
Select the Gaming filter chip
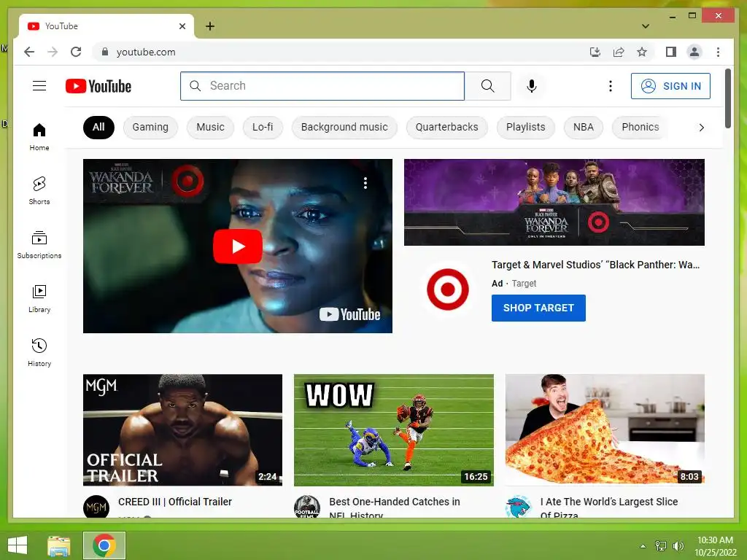tap(150, 127)
